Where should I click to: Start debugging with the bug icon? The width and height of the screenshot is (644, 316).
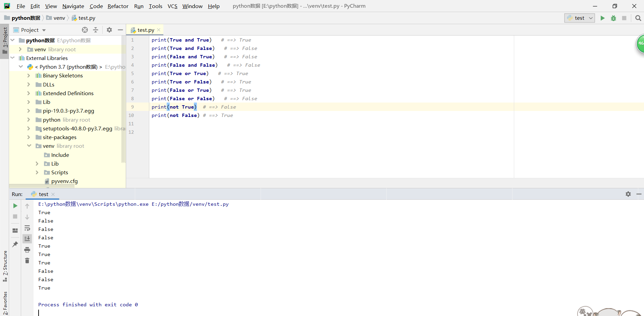[x=613, y=18]
